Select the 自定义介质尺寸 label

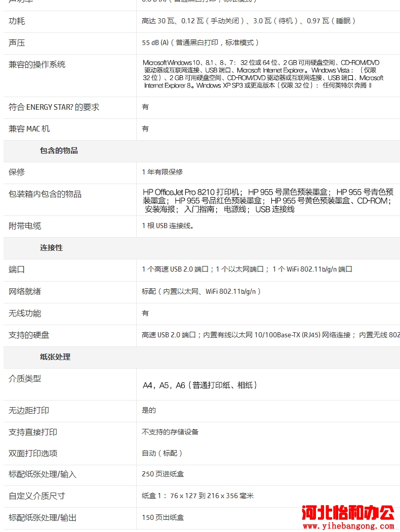point(37,496)
